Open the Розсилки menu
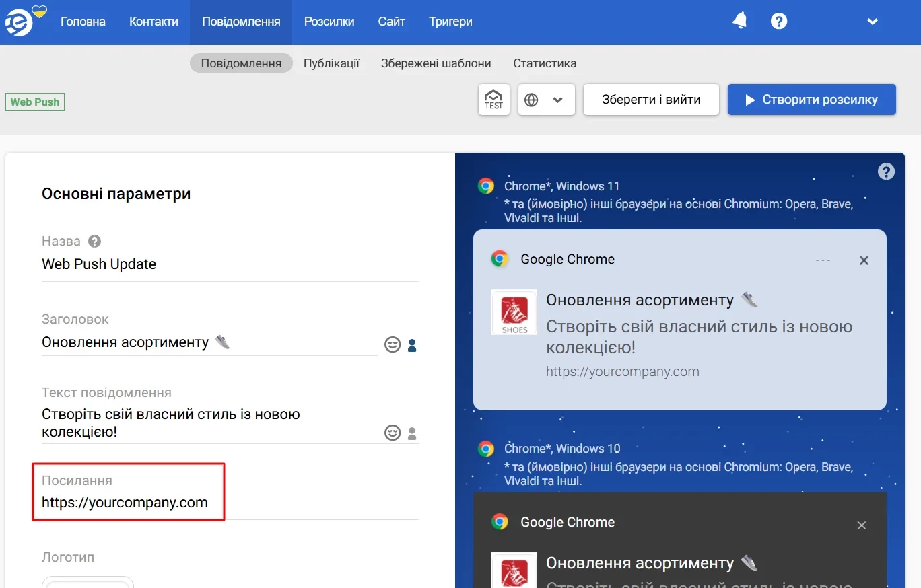 (329, 22)
